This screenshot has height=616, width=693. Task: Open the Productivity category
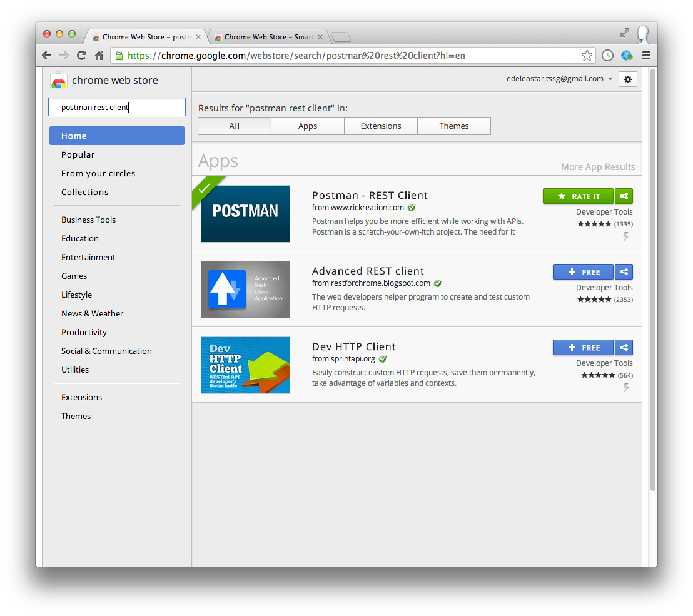pyautogui.click(x=84, y=332)
